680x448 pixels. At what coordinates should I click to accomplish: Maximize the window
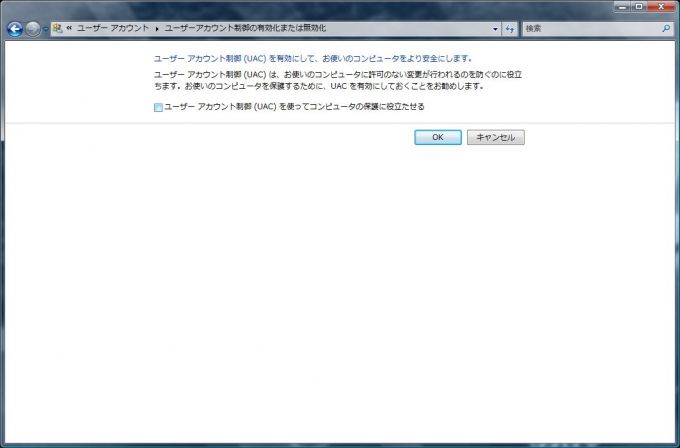coord(639,7)
